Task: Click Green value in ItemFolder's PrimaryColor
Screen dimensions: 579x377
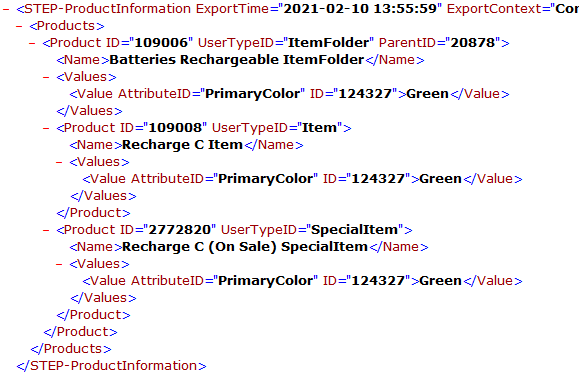Action: [427, 94]
